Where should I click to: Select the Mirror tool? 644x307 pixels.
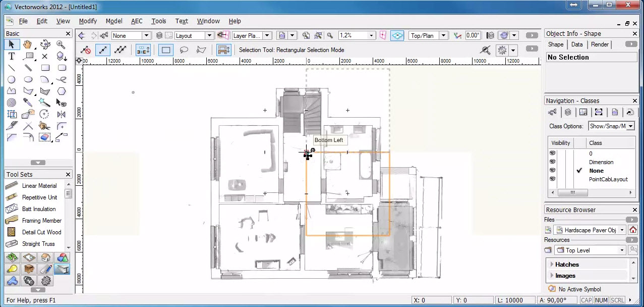[x=60, y=114]
